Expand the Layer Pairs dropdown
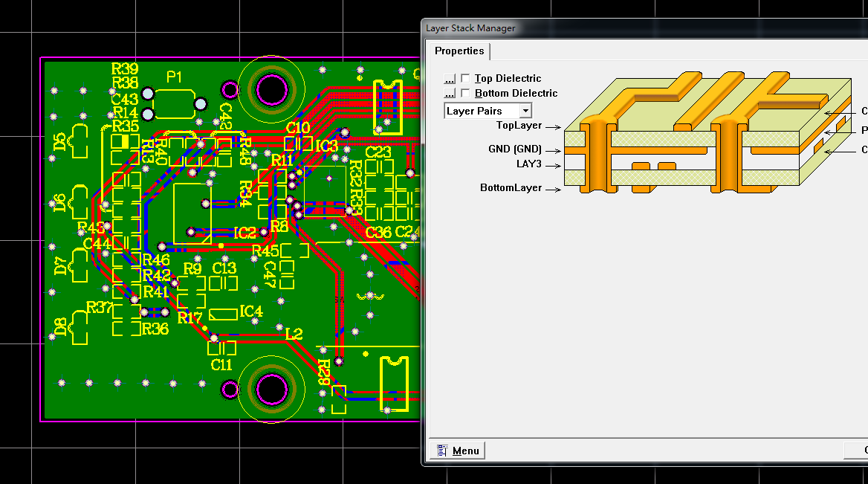This screenshot has width=868, height=484. click(525, 111)
